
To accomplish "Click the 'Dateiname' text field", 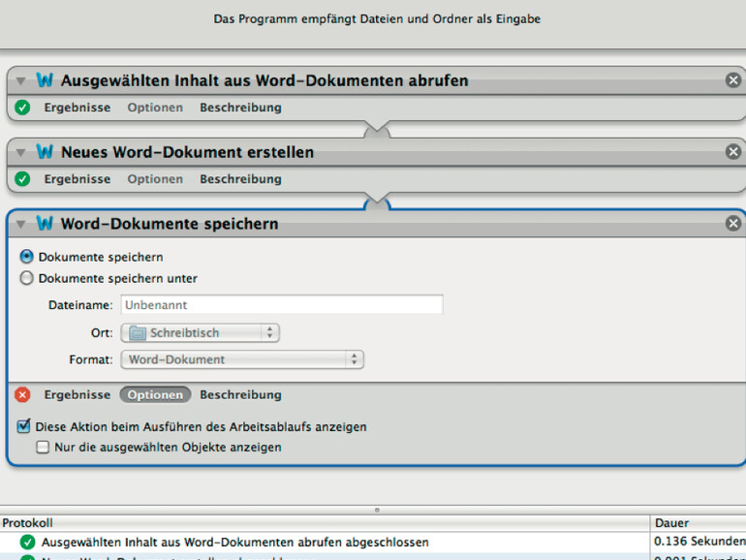I will click(x=281, y=305).
